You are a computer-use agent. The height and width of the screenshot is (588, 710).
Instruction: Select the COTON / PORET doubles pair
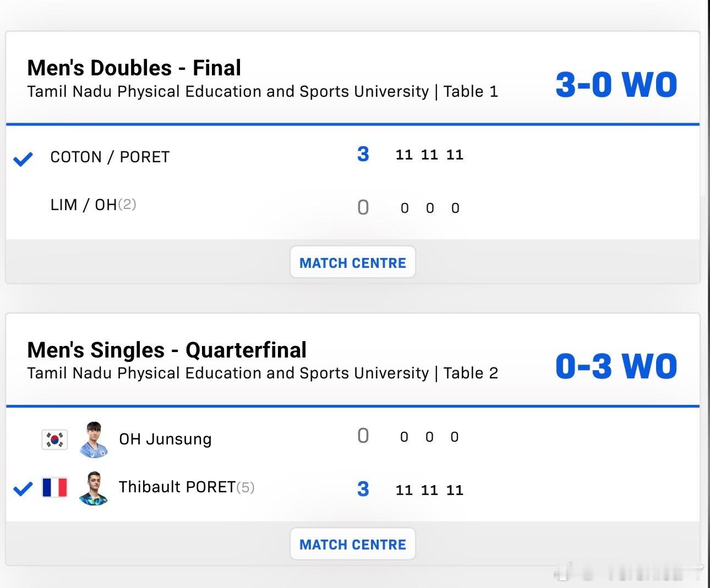(110, 157)
